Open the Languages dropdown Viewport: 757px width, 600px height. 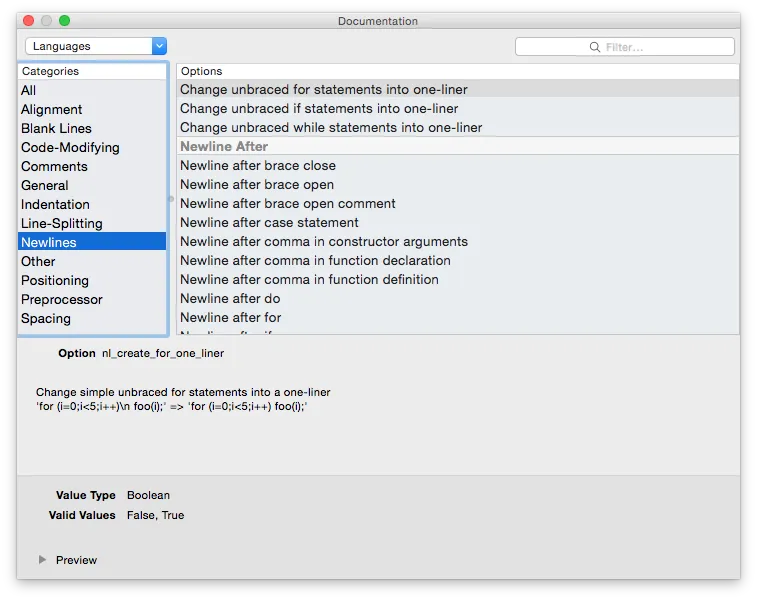(x=96, y=46)
